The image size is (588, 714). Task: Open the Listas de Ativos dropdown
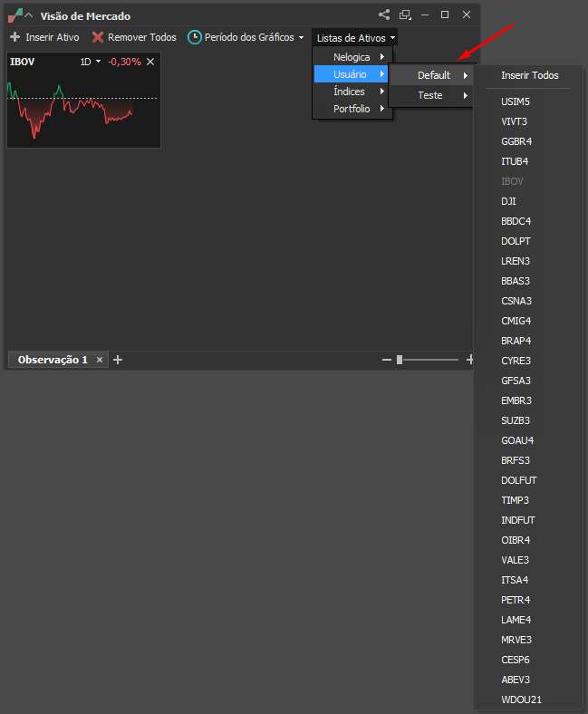(355, 38)
